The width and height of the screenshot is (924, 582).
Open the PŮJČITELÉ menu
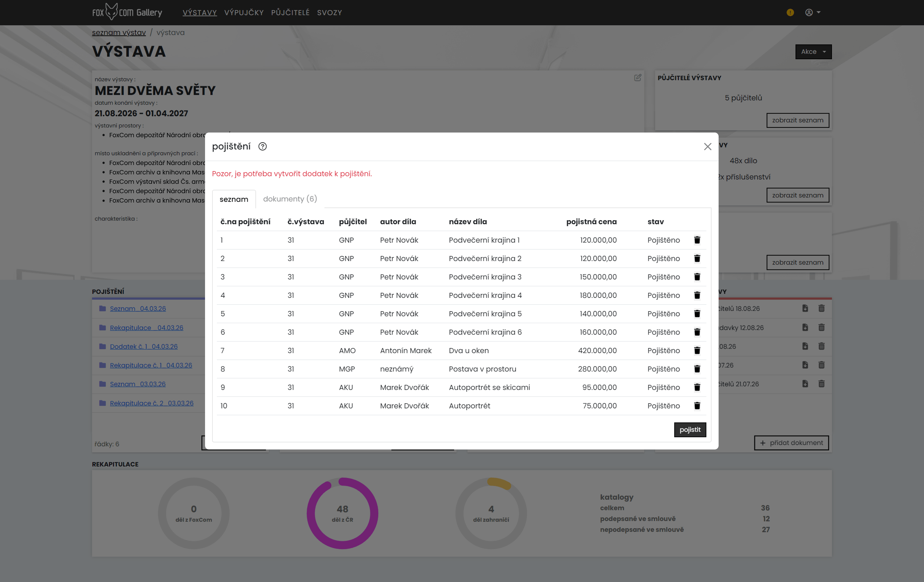point(290,13)
